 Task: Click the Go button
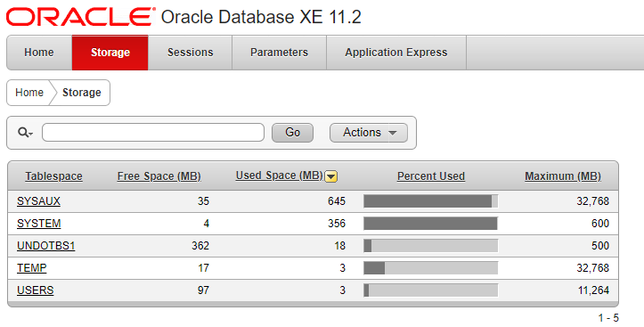292,133
